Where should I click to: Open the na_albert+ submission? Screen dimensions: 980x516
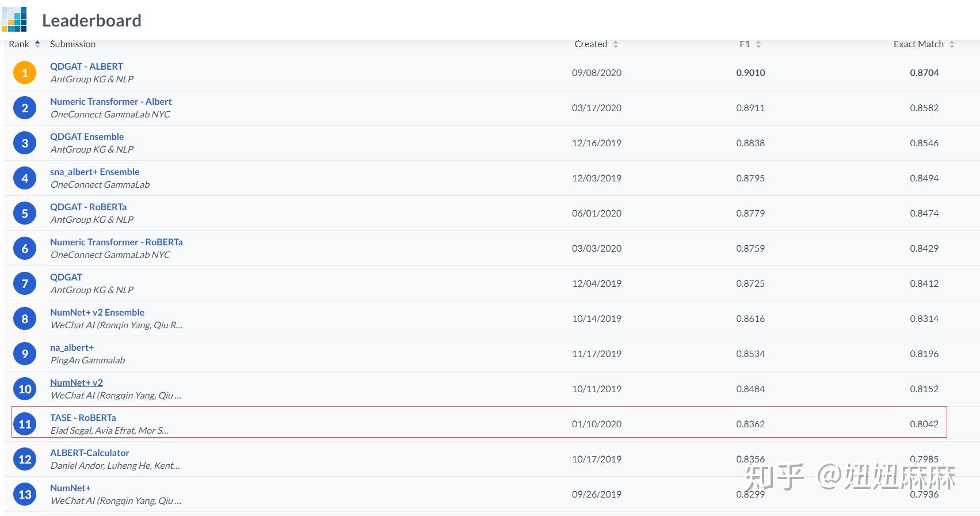tap(72, 347)
